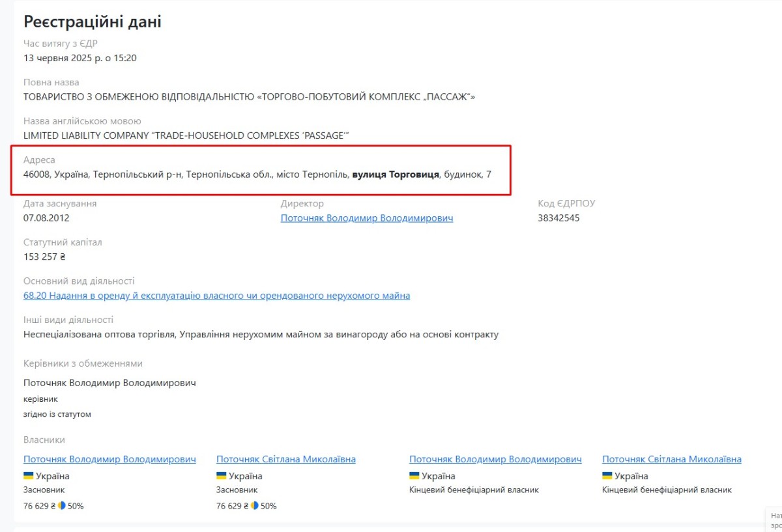
Task: Open director link Поточняк Володимир Володимирович under Директор
Action: click(x=367, y=218)
